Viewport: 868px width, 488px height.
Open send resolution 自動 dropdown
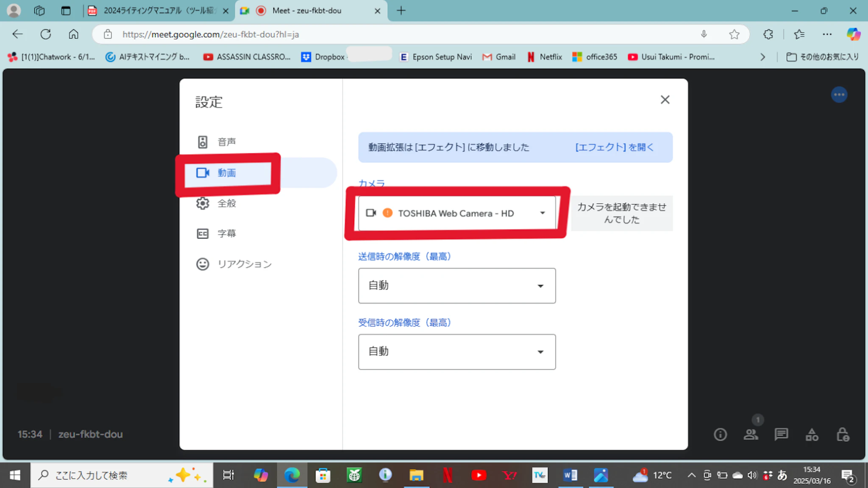(457, 286)
